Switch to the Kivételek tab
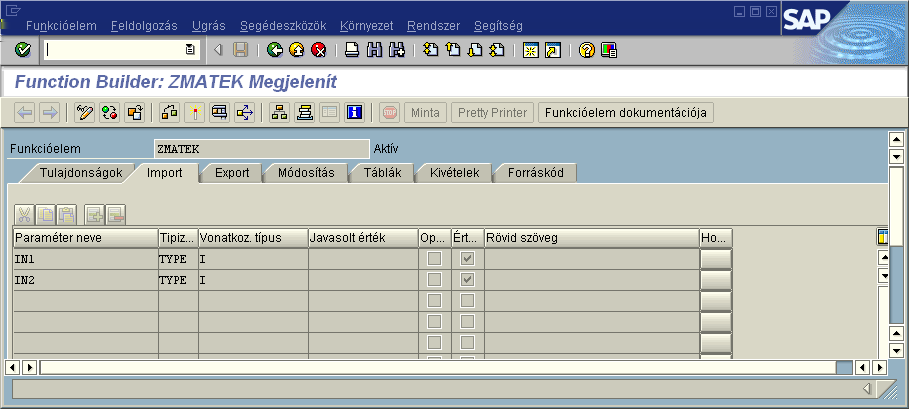 454,173
